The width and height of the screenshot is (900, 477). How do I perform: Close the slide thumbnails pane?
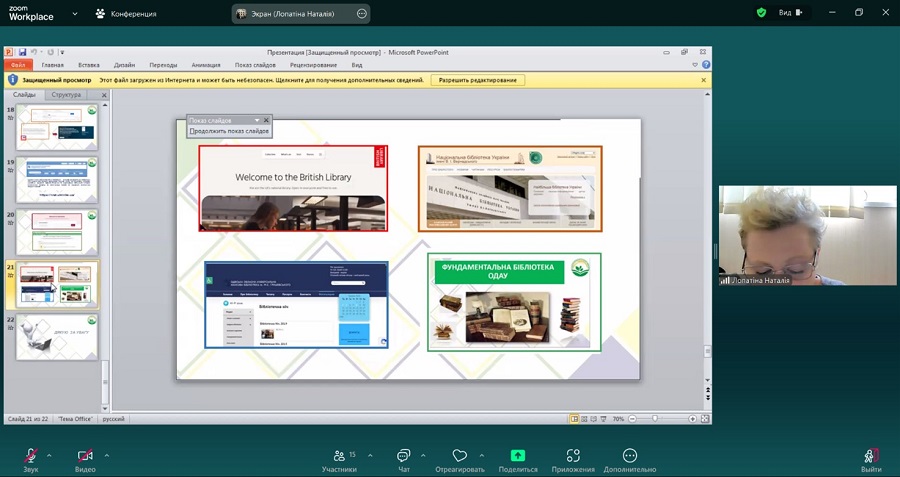(104, 95)
